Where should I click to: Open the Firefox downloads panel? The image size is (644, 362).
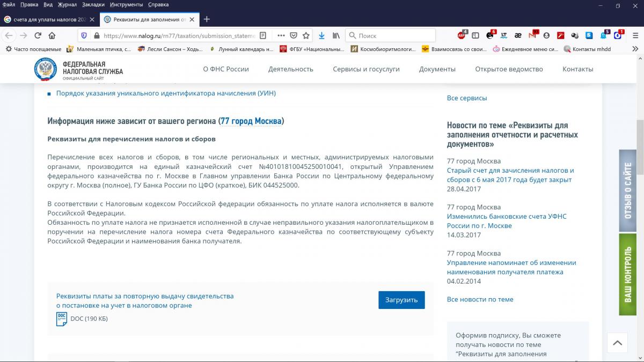click(321, 35)
